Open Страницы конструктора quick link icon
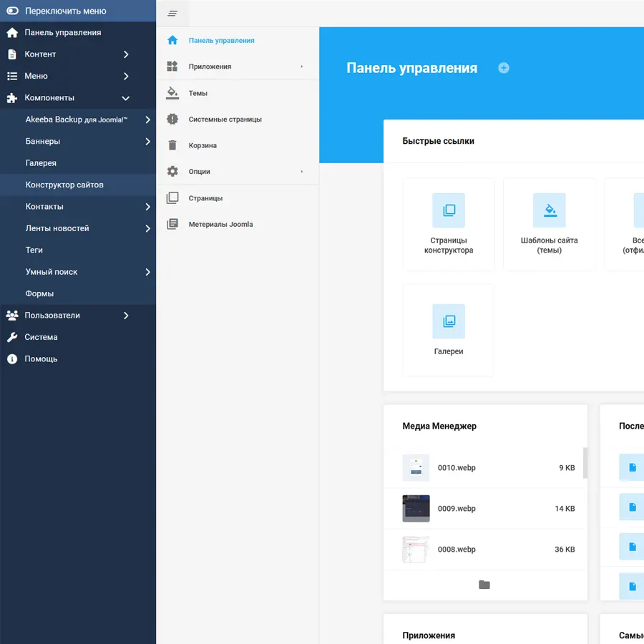644x644 pixels. pos(449,210)
